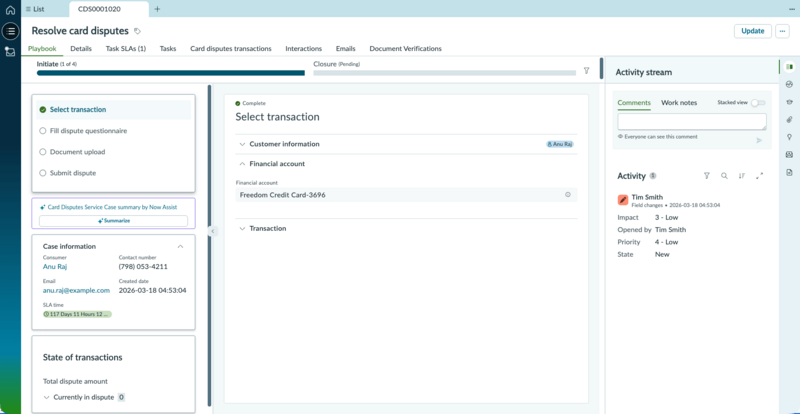Open the Document Verifications tab
The height and width of the screenshot is (414, 800).
[x=406, y=48]
